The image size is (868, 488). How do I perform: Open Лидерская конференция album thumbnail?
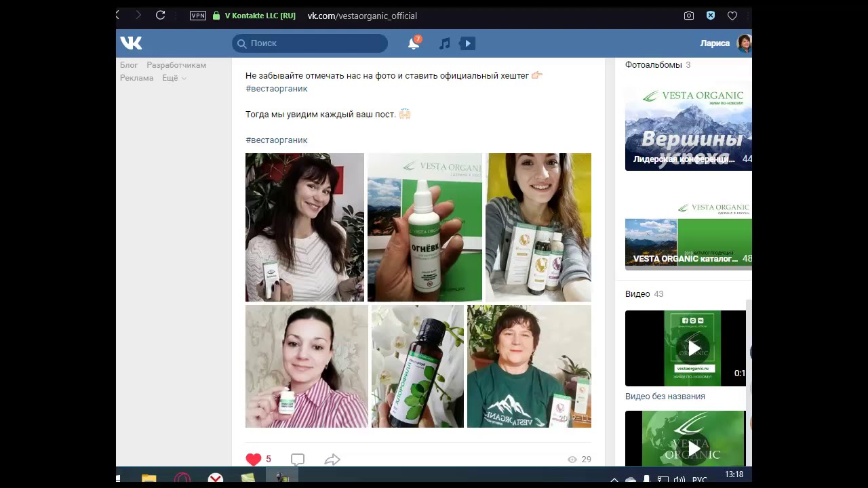click(688, 127)
